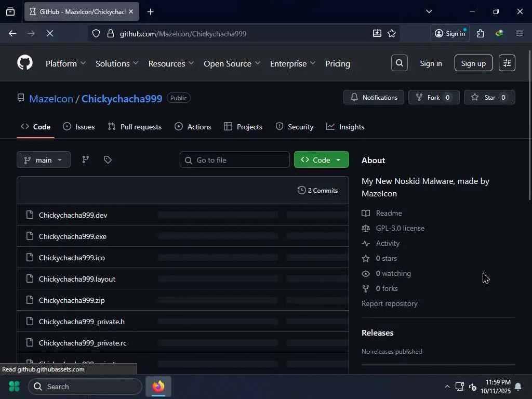
Task: Open a new browser tab
Action: (150, 12)
